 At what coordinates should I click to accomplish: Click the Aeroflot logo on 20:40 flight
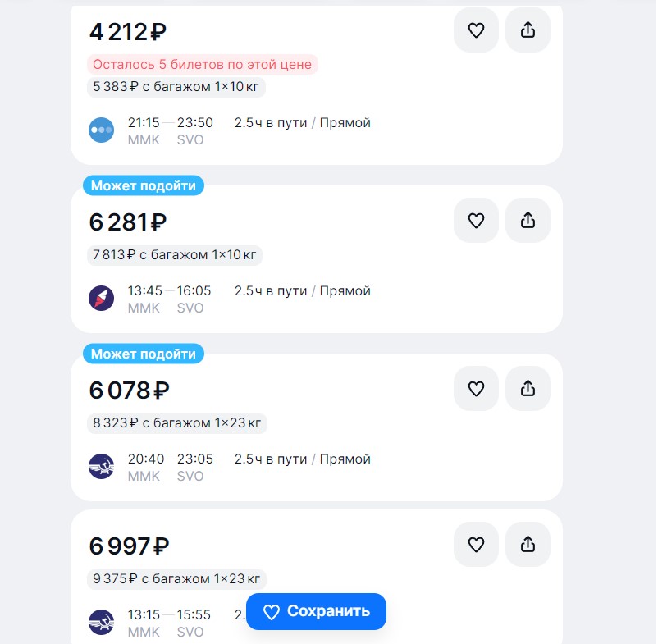pyautogui.click(x=101, y=467)
